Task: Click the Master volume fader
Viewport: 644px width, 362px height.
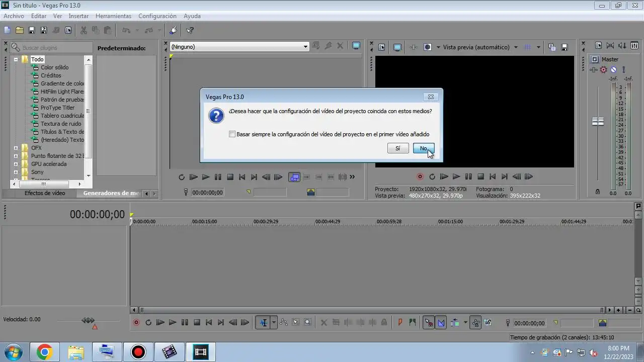Action: point(598,122)
